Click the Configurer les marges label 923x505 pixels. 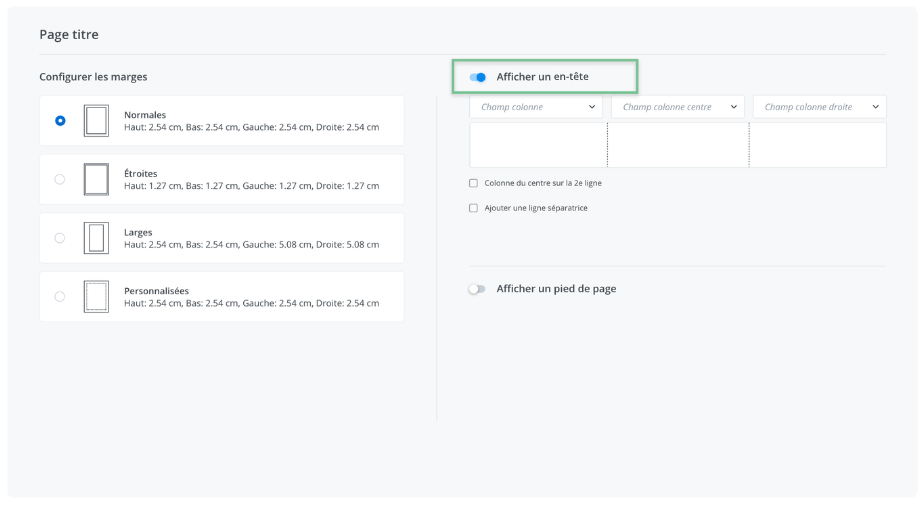click(93, 77)
